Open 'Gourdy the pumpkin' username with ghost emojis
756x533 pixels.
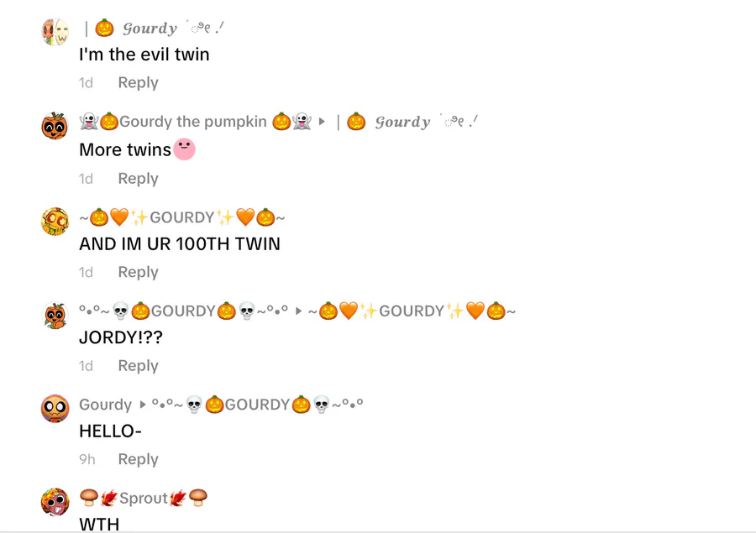click(x=195, y=122)
